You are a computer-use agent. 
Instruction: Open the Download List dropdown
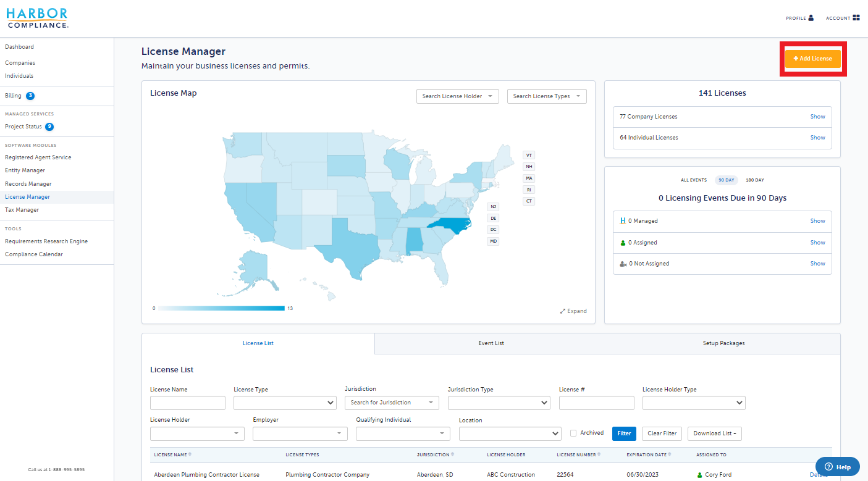point(715,433)
